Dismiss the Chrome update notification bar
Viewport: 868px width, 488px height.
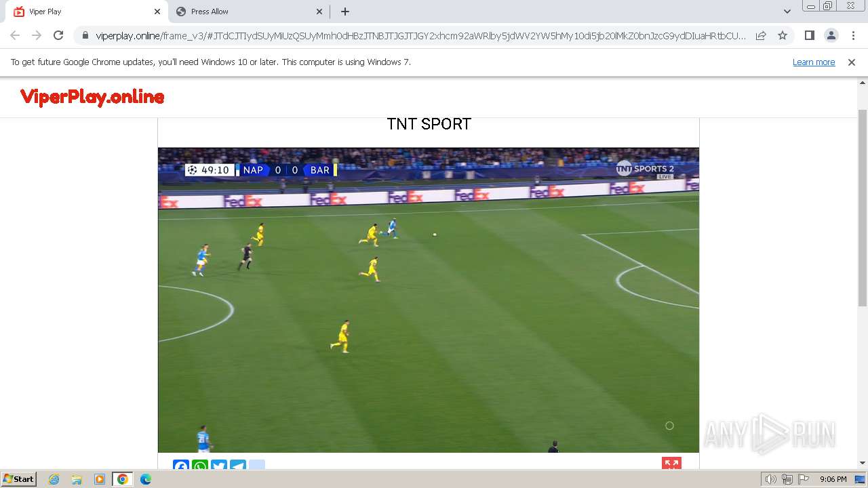tap(852, 62)
